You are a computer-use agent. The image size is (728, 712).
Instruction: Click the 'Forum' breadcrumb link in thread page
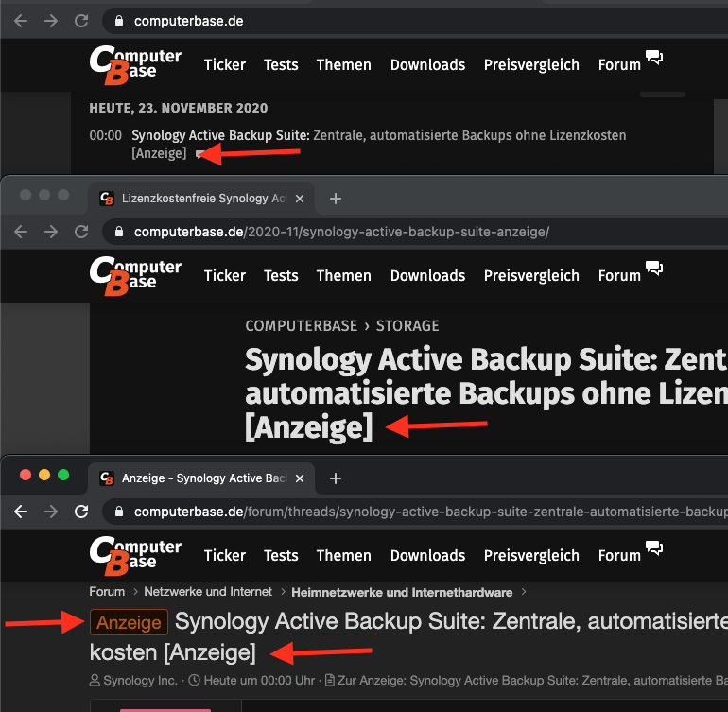(x=107, y=592)
